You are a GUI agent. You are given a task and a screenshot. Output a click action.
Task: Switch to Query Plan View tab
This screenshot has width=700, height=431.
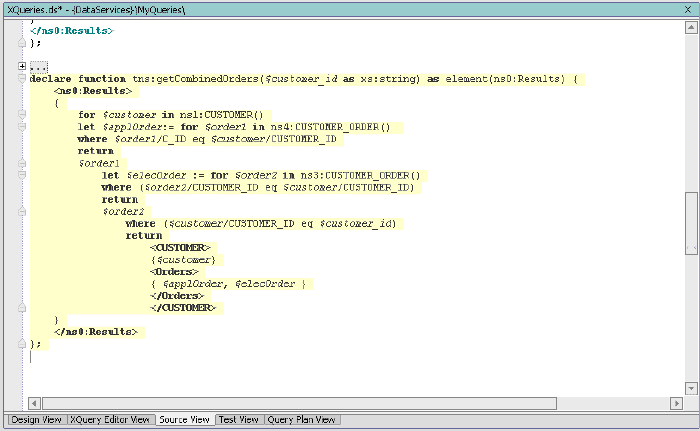[301, 420]
